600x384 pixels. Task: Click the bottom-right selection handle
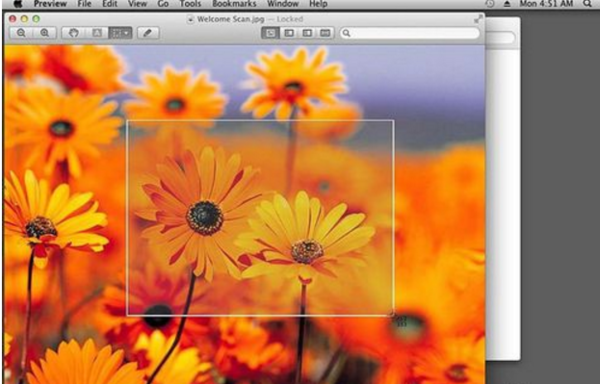click(x=393, y=315)
